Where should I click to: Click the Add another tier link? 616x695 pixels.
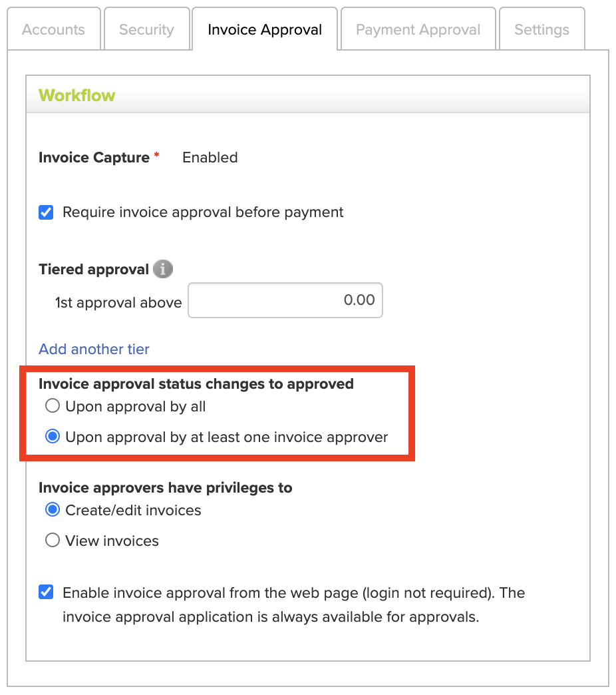pos(94,349)
